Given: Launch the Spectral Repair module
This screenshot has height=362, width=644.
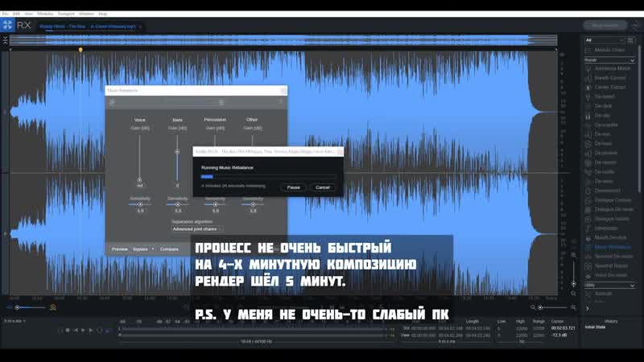Looking at the screenshot, I should coord(611,265).
